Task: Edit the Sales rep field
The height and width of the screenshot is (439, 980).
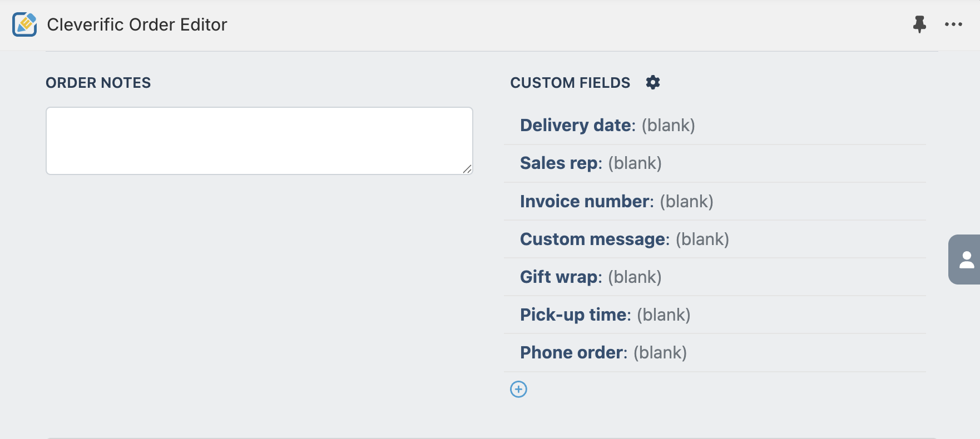Action: pyautogui.click(x=715, y=163)
